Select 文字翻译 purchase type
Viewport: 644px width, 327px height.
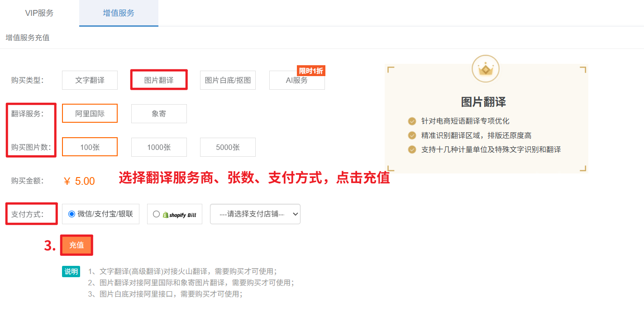[90, 80]
